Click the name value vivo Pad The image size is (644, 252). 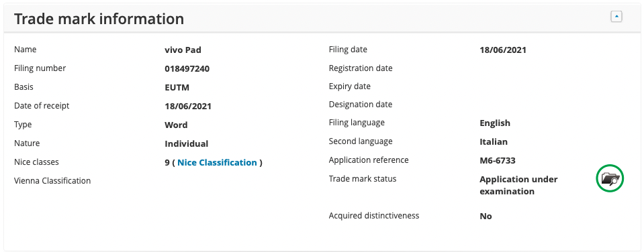click(x=183, y=50)
